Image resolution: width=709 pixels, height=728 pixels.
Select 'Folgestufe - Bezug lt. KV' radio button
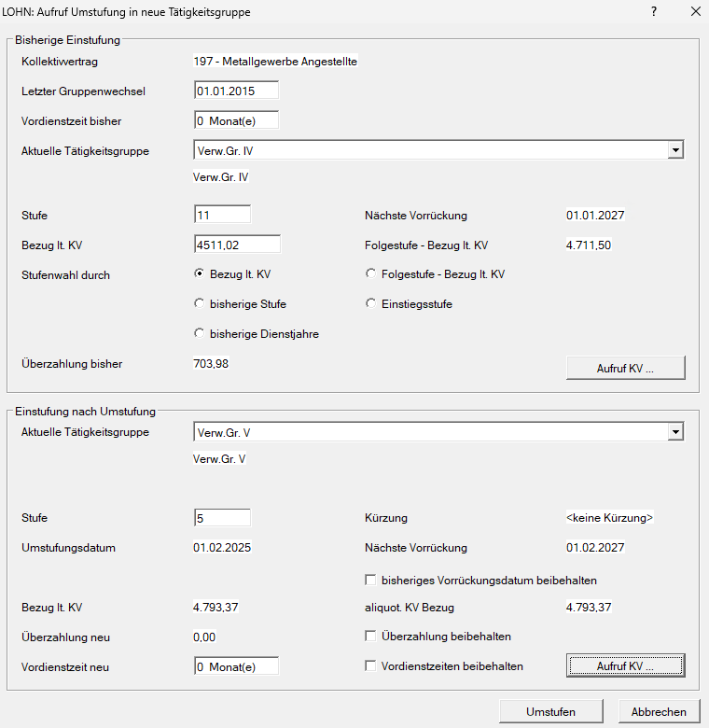tap(371, 274)
